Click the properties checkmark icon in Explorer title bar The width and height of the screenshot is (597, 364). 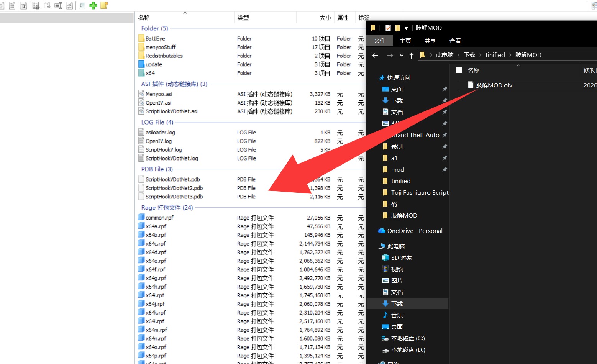(388, 28)
